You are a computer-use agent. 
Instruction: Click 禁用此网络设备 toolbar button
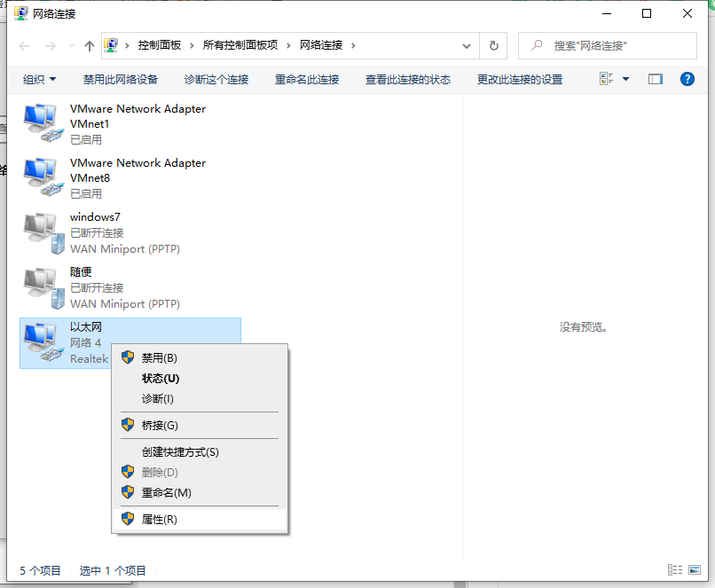tap(121, 79)
